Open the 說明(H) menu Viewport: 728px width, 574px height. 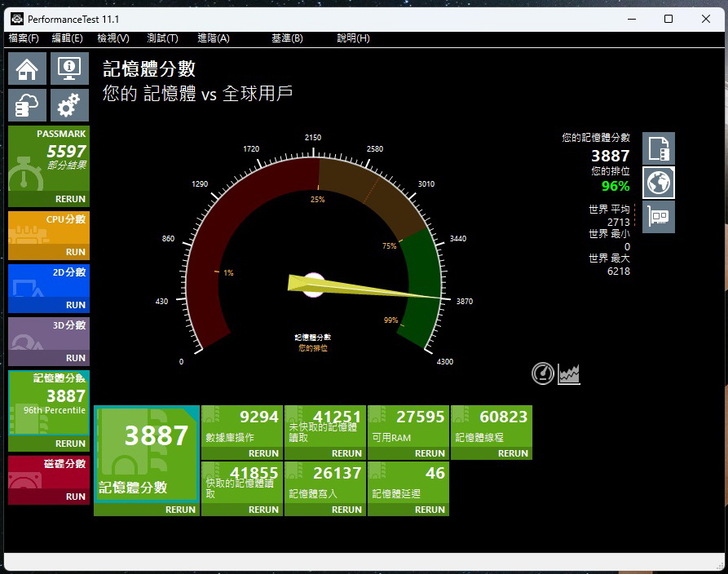click(353, 38)
